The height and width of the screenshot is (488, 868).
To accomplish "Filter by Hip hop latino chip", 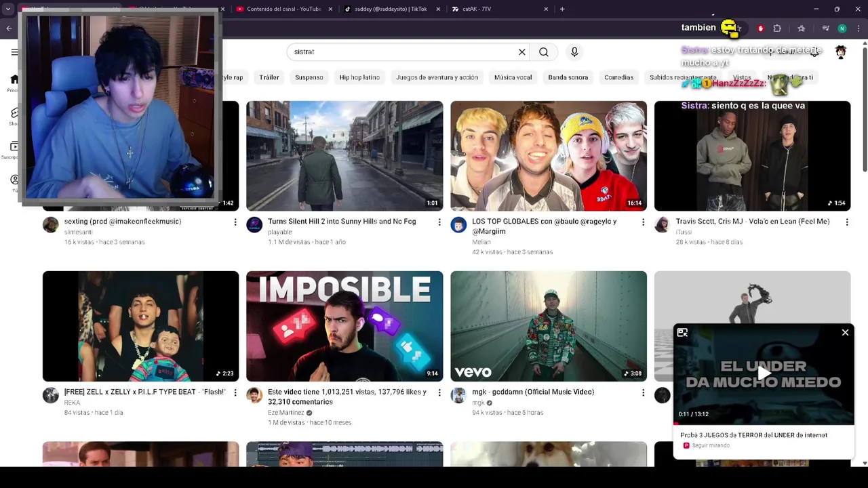I will [x=359, y=77].
